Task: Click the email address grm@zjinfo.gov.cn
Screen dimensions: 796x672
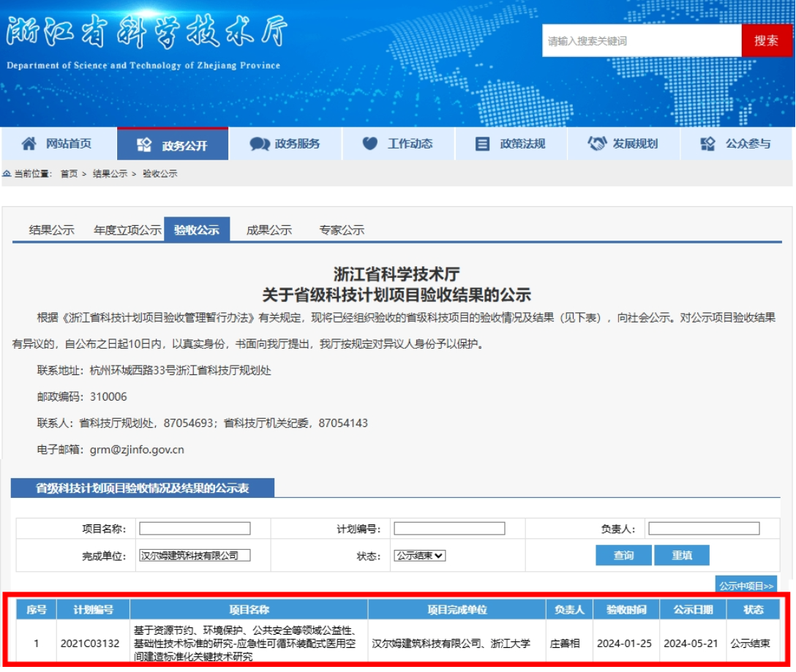Action: 137,450
